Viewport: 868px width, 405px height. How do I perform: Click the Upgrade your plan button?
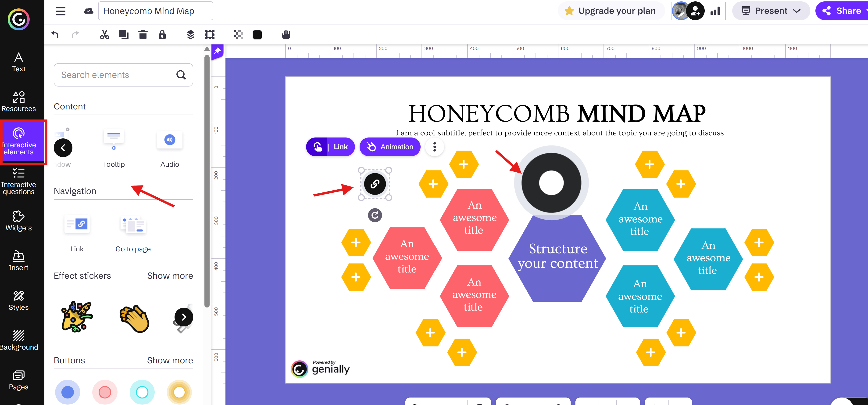[x=611, y=11]
